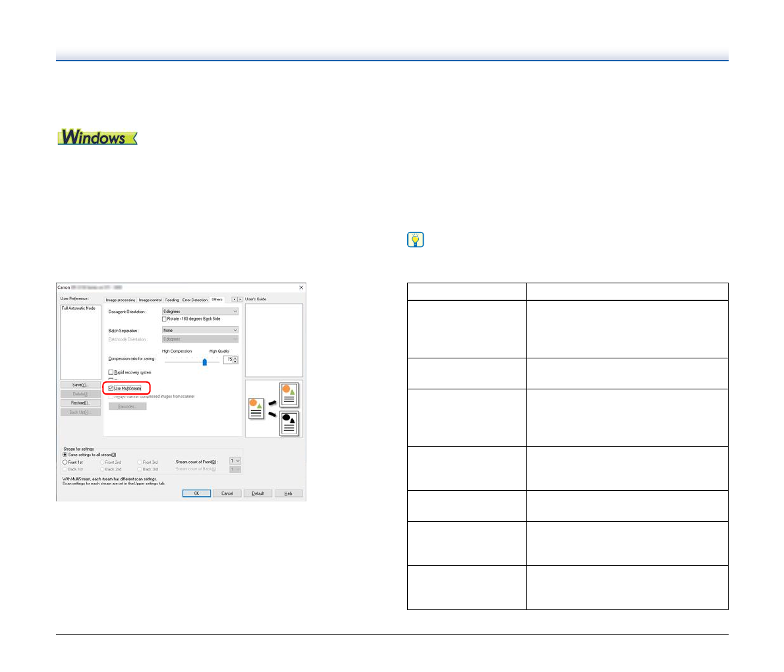This screenshot has height=672, width=784.
Task: Expand the Batch Separation dropdown
Action: pos(200,330)
